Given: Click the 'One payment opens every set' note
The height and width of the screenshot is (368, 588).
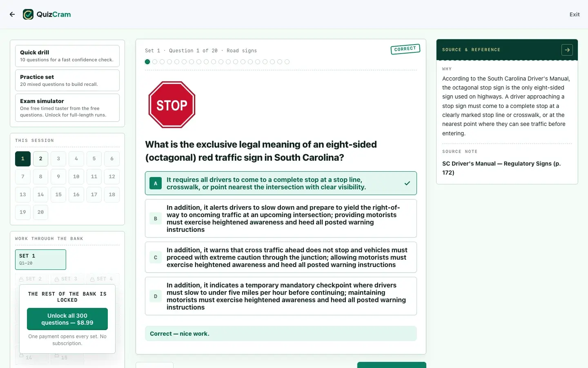Looking at the screenshot, I should coord(67,340).
